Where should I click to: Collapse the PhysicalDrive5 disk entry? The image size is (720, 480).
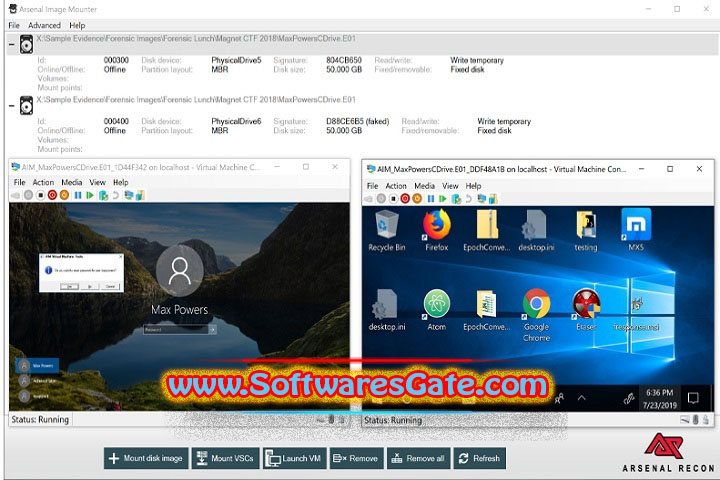pyautogui.click(x=11, y=45)
